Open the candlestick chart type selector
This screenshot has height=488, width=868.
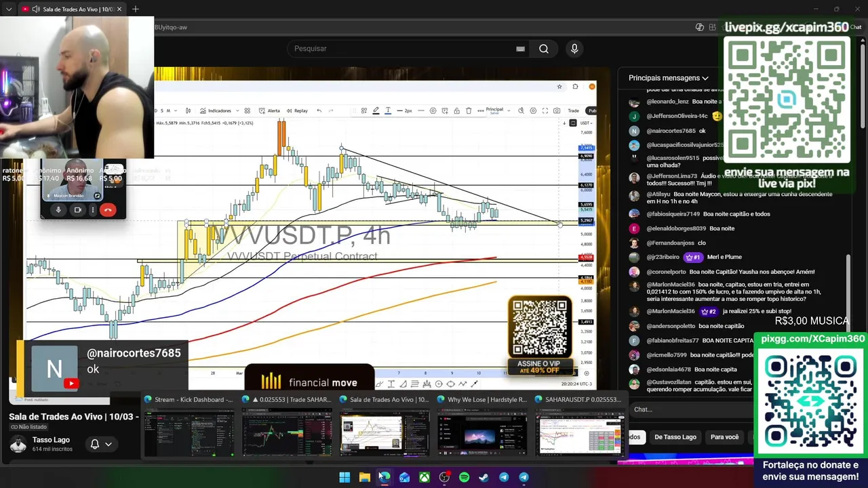(188, 110)
